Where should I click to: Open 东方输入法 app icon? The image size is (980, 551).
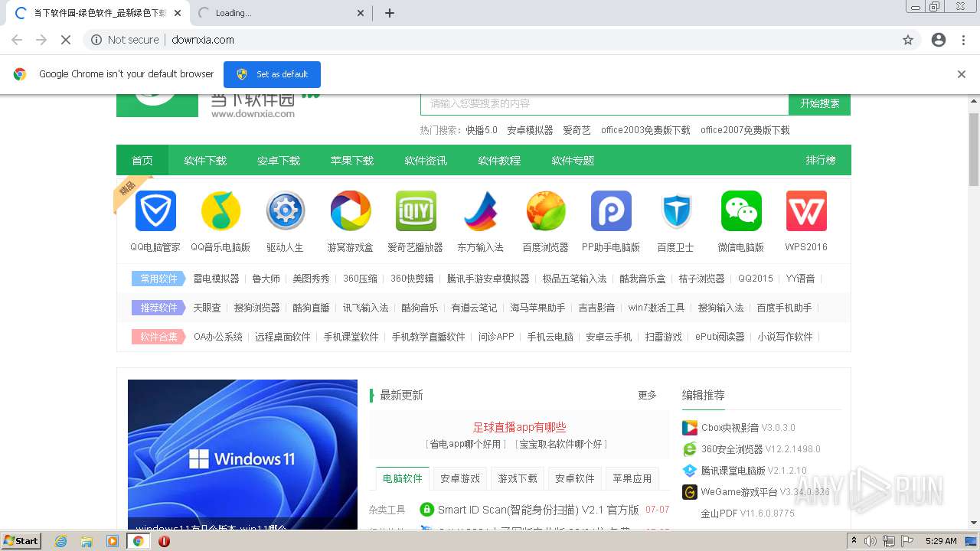tap(481, 211)
